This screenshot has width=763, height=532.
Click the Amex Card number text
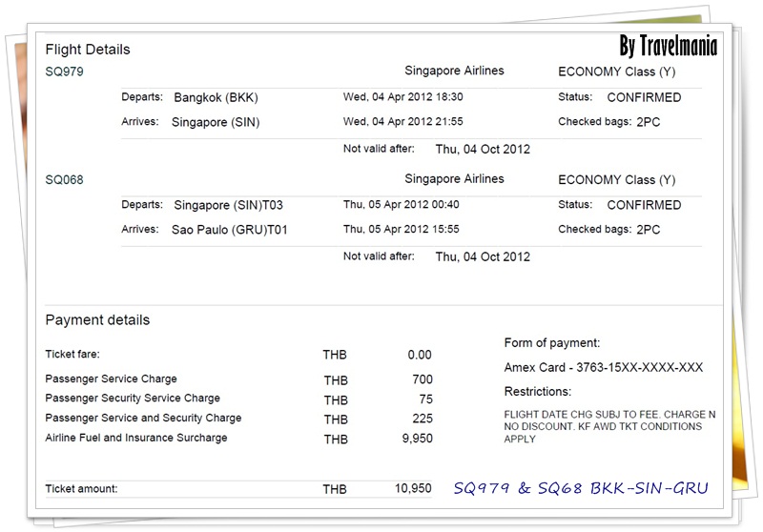coord(603,368)
